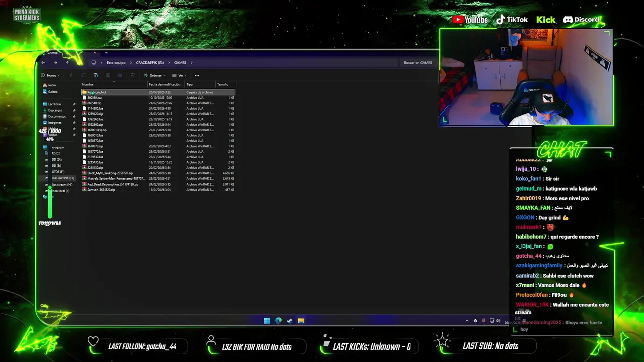Click the microphone icon in system tray
The image size is (644, 362).
(484, 321)
